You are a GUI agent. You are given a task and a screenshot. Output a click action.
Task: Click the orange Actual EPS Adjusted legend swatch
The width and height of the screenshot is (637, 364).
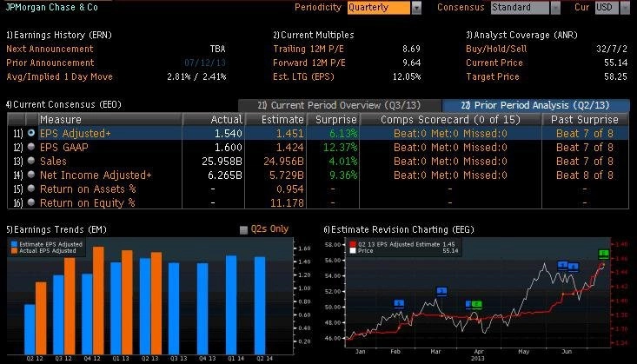coord(14,251)
